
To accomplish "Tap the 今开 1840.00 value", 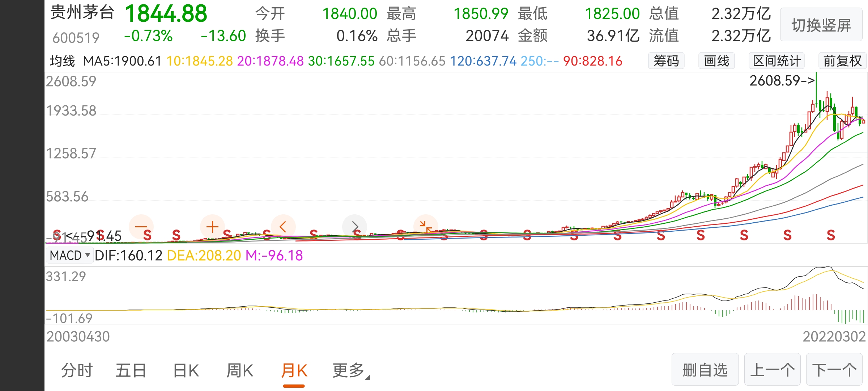I will pyautogui.click(x=350, y=14).
